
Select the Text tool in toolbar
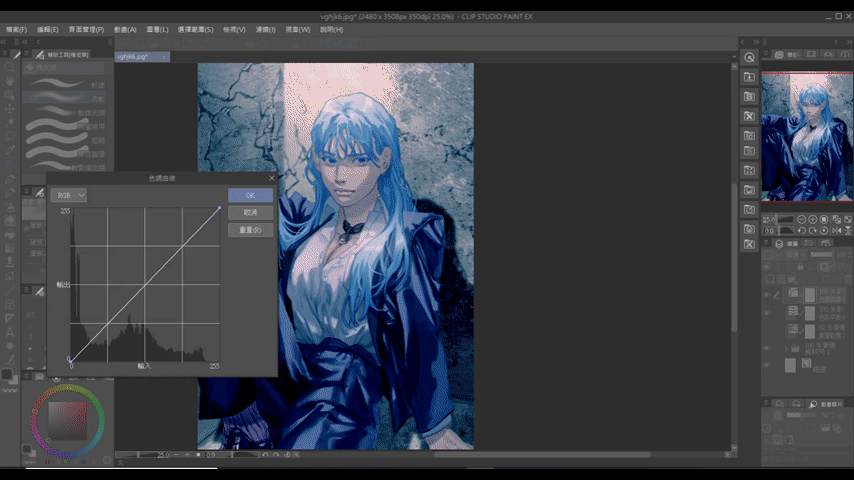[10, 332]
